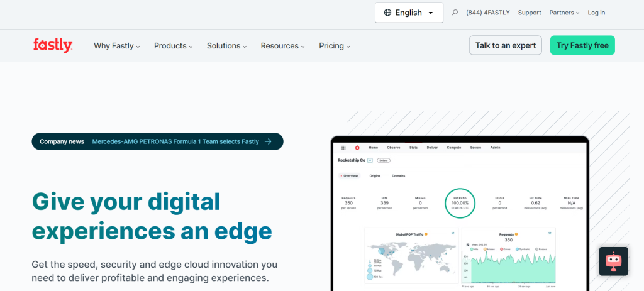Call link (844) 4FASTLY
The width and height of the screenshot is (644, 291).
click(x=488, y=13)
